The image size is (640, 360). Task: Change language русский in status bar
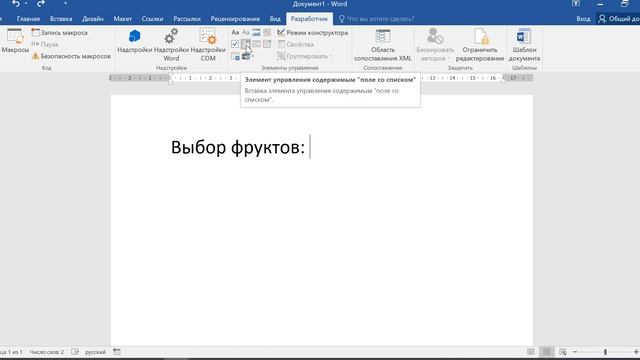(x=95, y=352)
